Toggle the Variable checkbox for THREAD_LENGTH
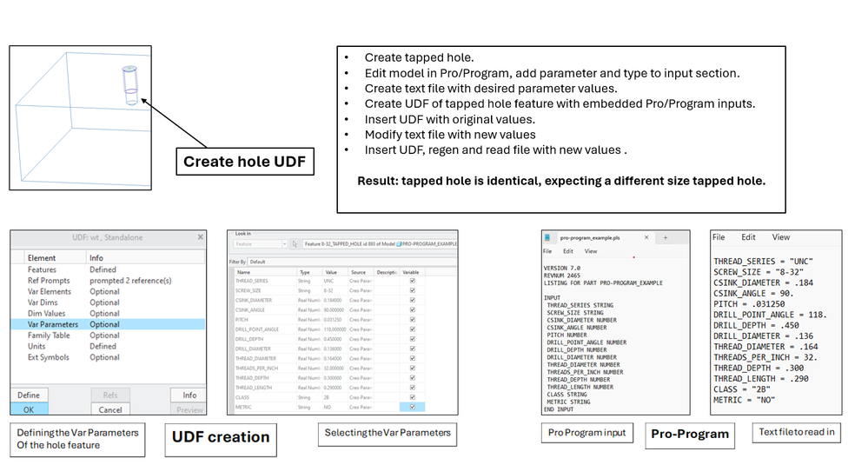The width and height of the screenshot is (868, 465). pos(412,388)
